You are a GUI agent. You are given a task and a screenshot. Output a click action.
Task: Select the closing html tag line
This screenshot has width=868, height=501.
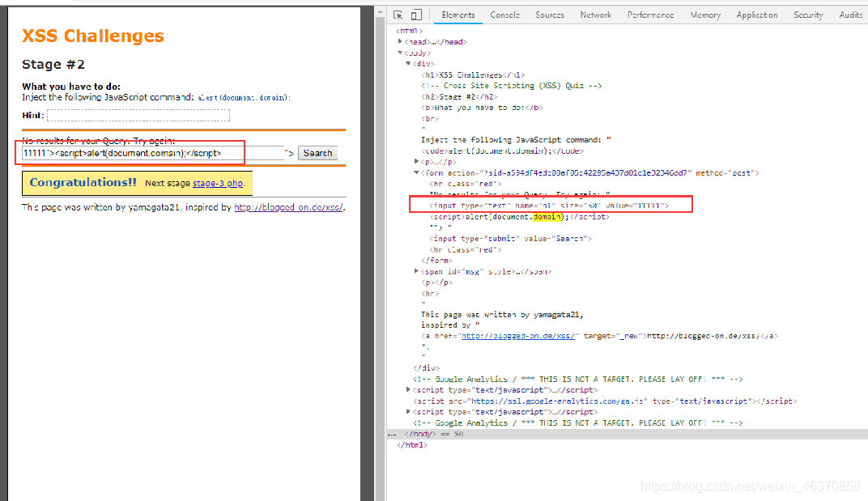click(x=412, y=445)
